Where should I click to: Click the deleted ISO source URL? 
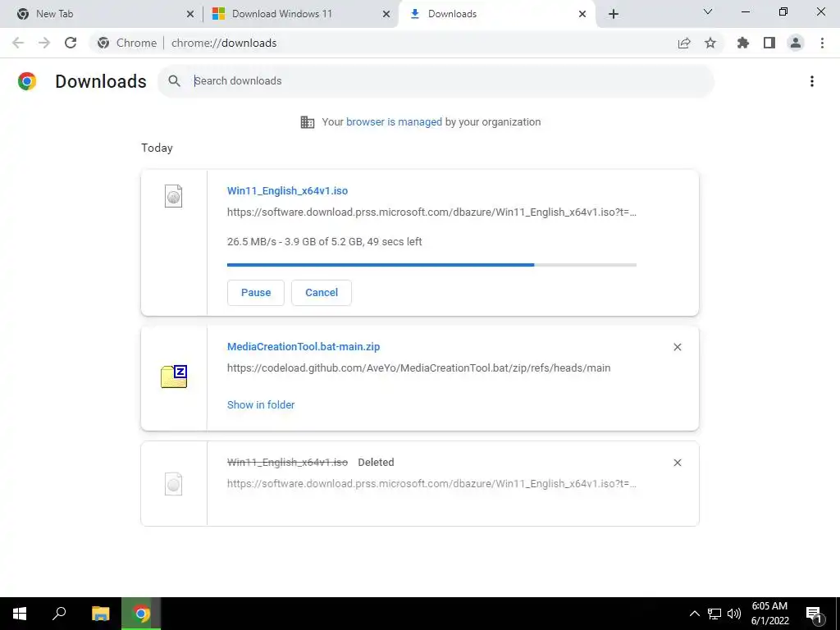431,484
